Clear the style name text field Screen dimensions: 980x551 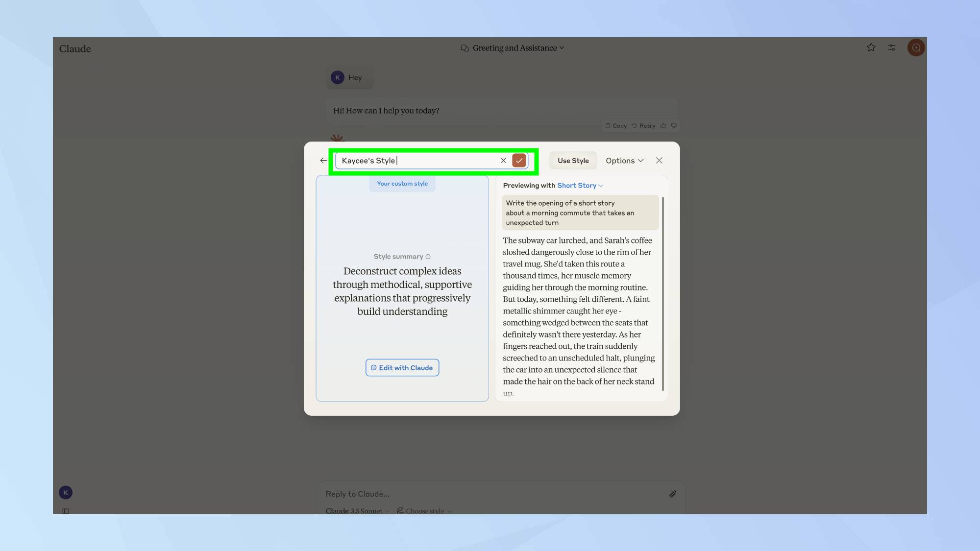point(503,160)
